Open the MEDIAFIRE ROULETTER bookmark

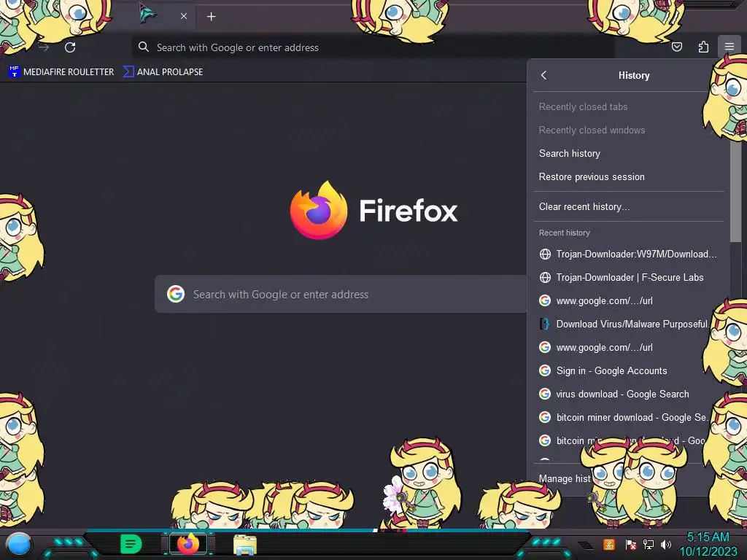61,72
